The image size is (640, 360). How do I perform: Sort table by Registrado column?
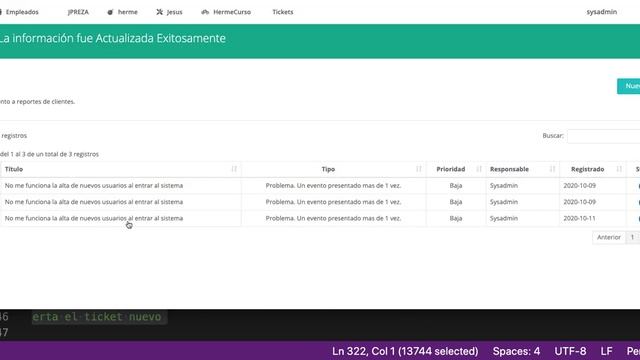click(593, 169)
